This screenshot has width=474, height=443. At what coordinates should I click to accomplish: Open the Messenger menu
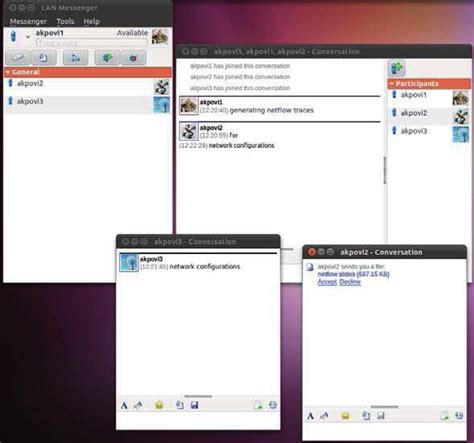(28, 21)
